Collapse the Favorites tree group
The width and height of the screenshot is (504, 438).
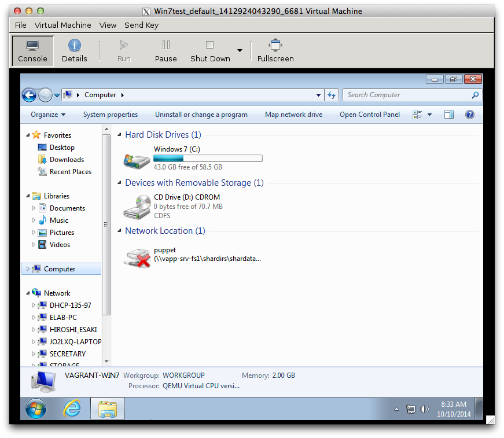[28, 135]
